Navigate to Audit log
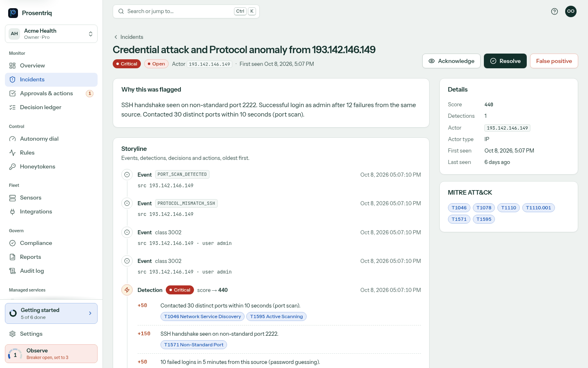Viewport: 588px width, 368px height. (x=51, y=271)
